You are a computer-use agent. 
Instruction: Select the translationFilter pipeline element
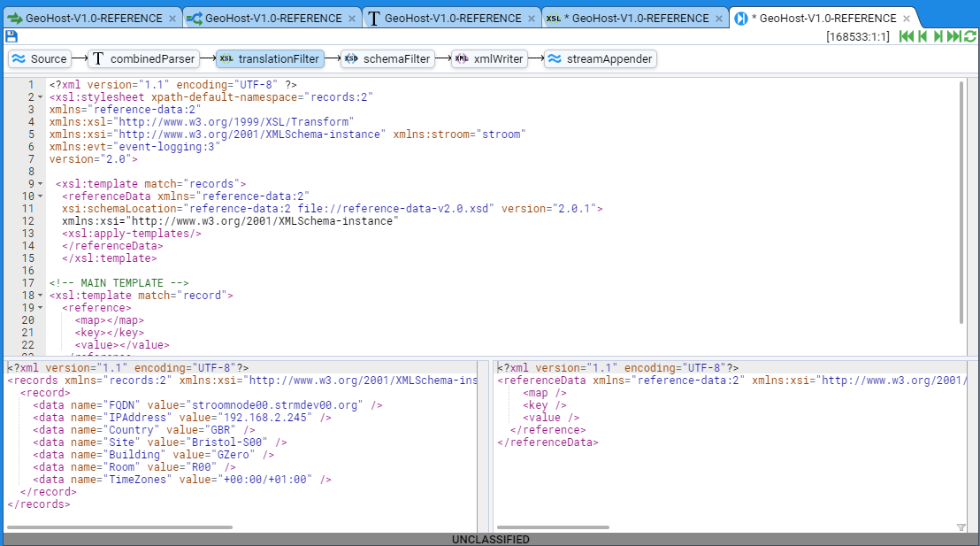(270, 59)
